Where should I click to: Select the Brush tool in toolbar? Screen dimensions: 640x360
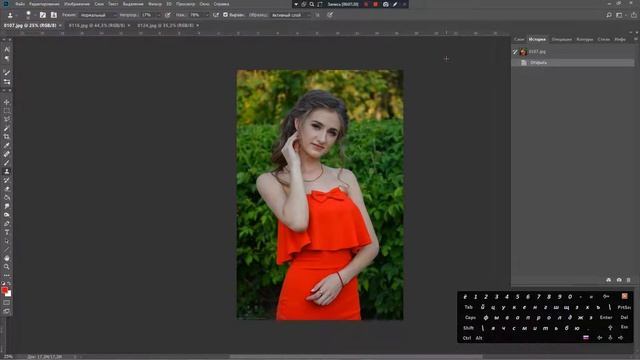click(7, 163)
